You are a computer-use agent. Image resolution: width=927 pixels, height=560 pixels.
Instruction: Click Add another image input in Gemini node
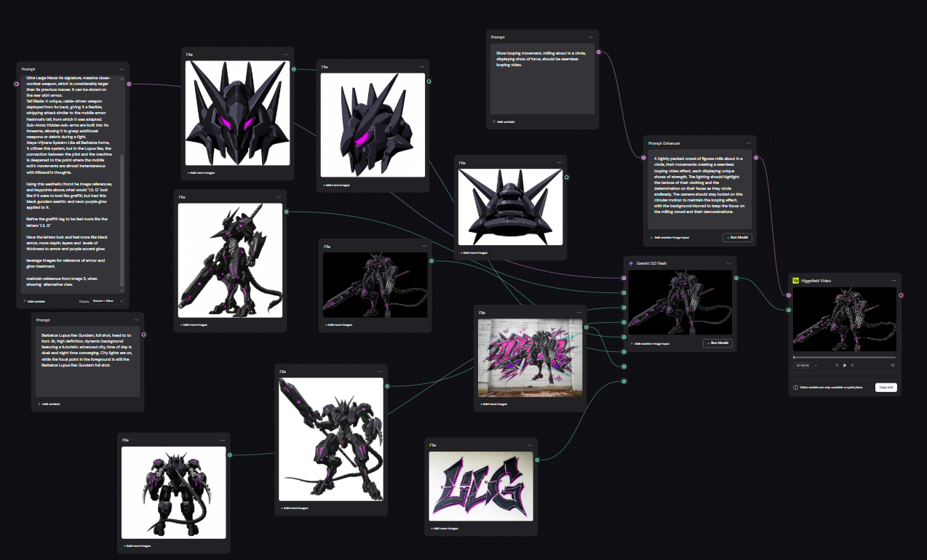click(x=649, y=343)
